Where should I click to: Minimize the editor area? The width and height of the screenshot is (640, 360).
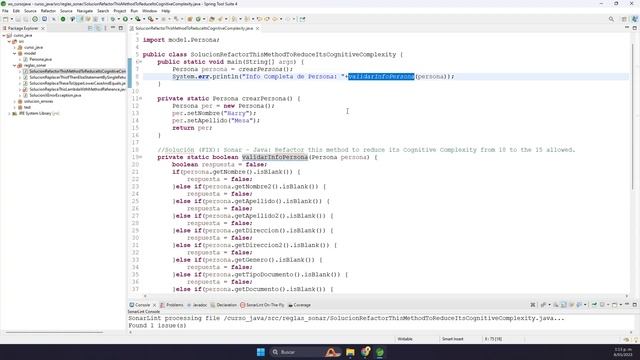[627, 27]
